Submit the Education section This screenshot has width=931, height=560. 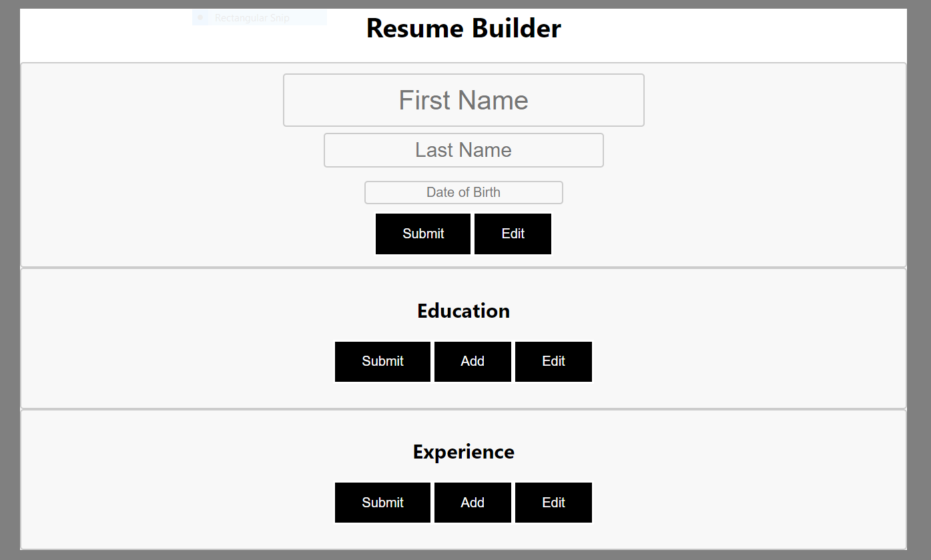pyautogui.click(x=382, y=361)
